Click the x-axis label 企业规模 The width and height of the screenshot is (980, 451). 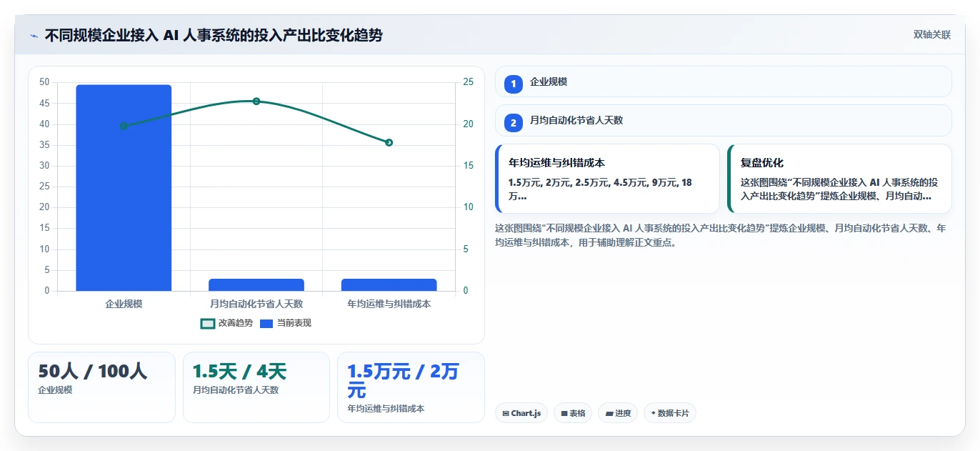pos(124,304)
